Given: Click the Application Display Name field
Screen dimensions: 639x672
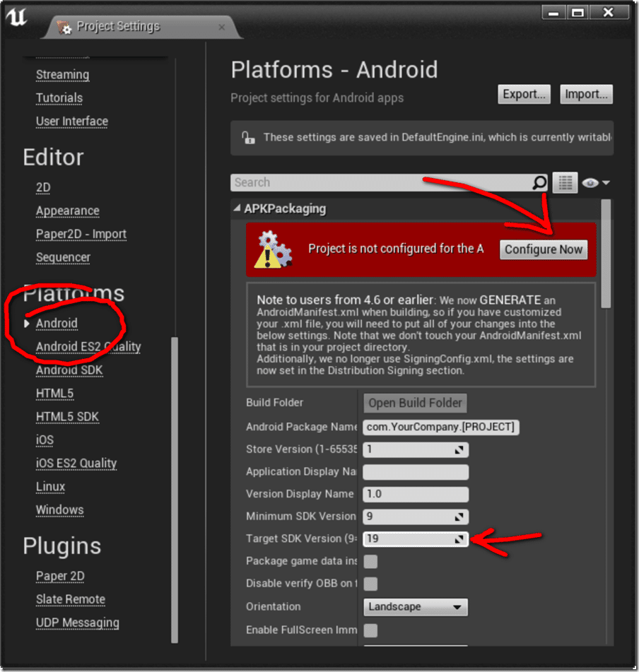Looking at the screenshot, I should click(416, 472).
